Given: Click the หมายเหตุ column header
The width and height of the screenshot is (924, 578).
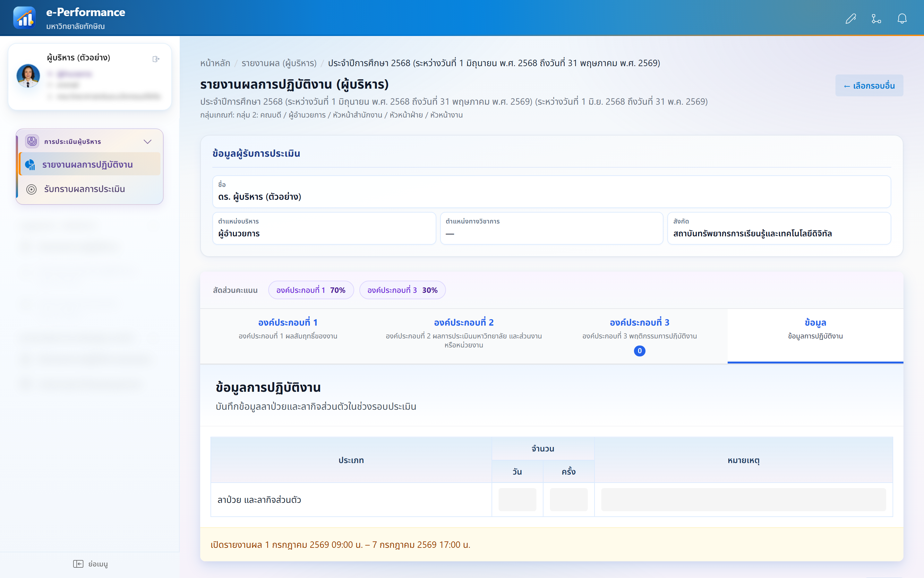Looking at the screenshot, I should 743,460.
